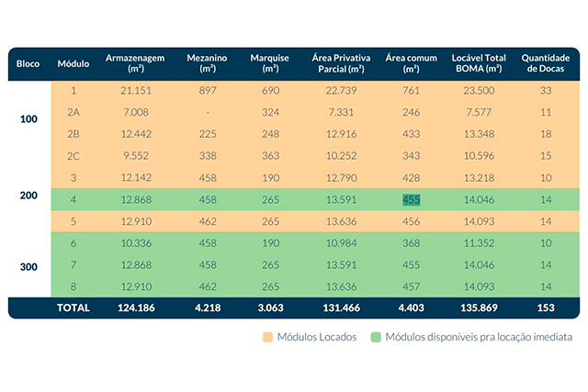Select the Marquise (m²) column header
This screenshot has width=588, height=392.
270,63
